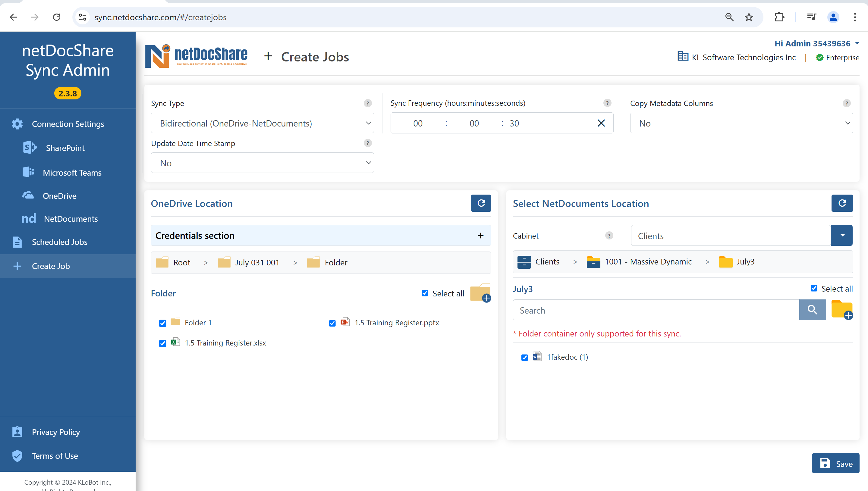Show help for Sync Frequency
868x491 pixels.
click(x=607, y=103)
